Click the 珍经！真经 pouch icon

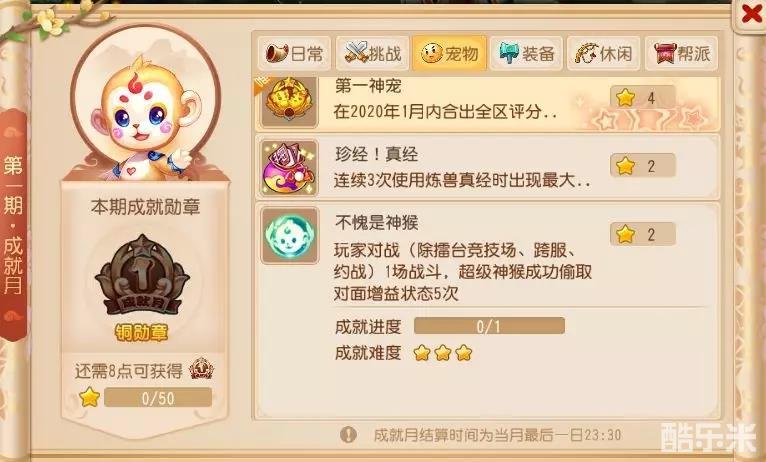coord(289,168)
